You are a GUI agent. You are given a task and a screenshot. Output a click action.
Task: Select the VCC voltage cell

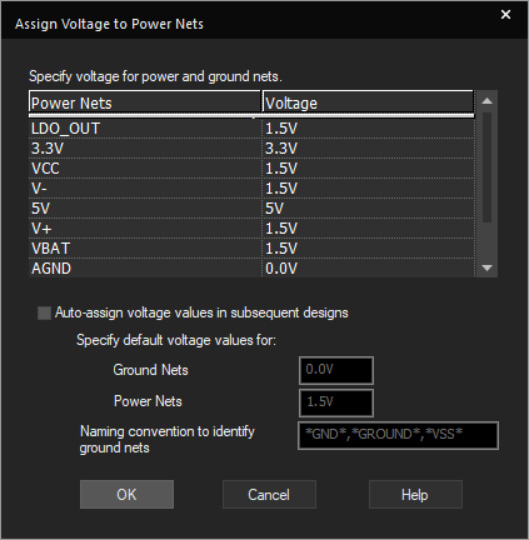(x=368, y=168)
